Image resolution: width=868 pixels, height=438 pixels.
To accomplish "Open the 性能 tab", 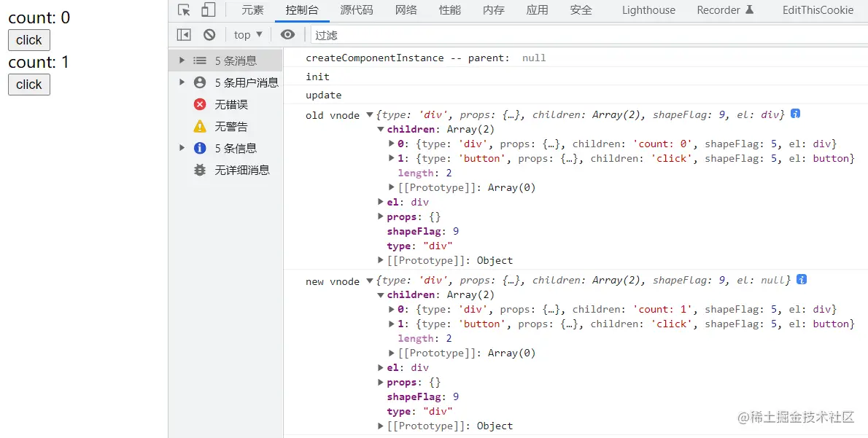I will 449,10.
